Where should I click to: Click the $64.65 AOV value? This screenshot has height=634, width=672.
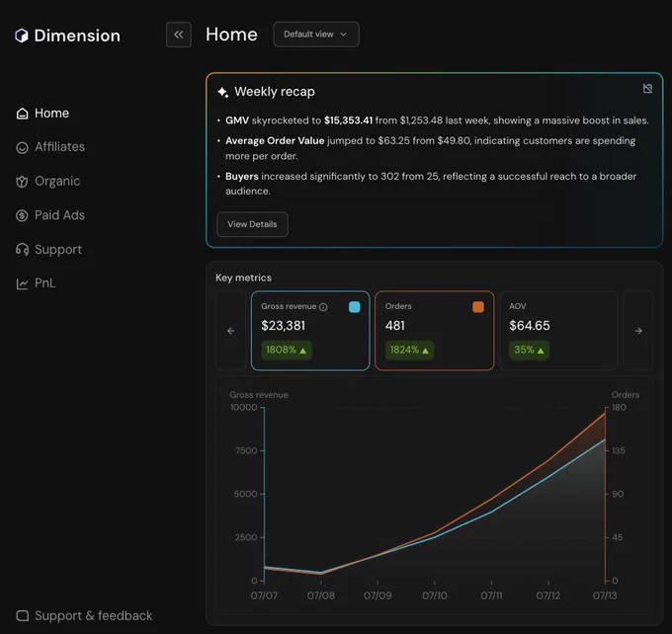tap(530, 326)
